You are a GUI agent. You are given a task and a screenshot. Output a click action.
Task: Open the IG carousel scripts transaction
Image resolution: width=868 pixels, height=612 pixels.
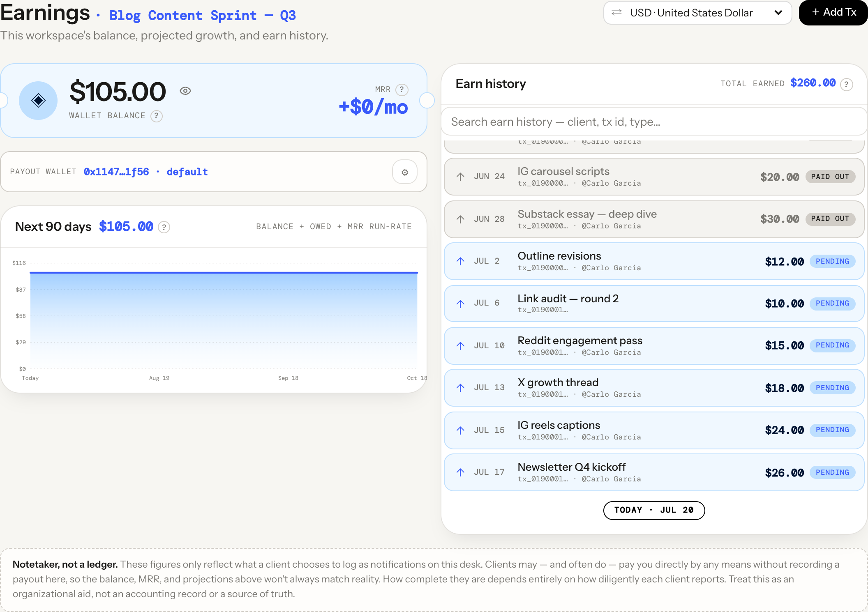pos(654,177)
